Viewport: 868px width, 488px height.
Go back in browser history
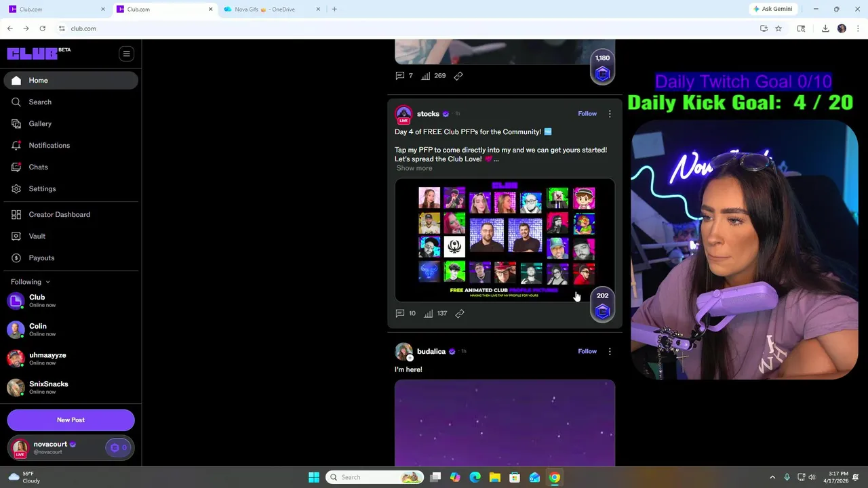[9, 28]
